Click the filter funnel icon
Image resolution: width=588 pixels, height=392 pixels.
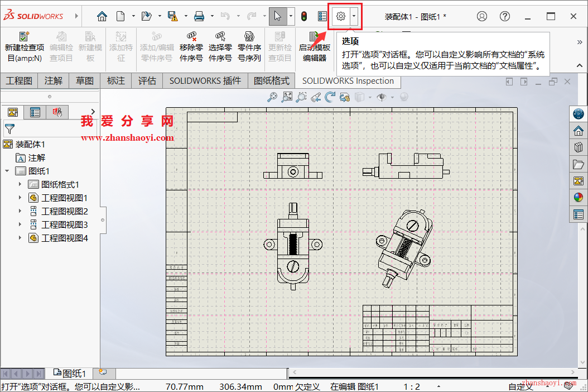point(9,129)
